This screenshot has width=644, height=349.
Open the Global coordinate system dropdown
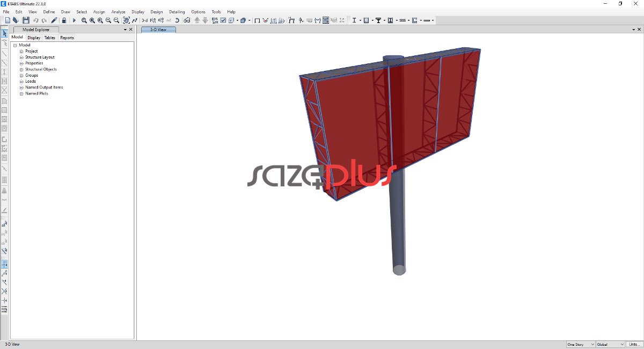pyautogui.click(x=611, y=344)
